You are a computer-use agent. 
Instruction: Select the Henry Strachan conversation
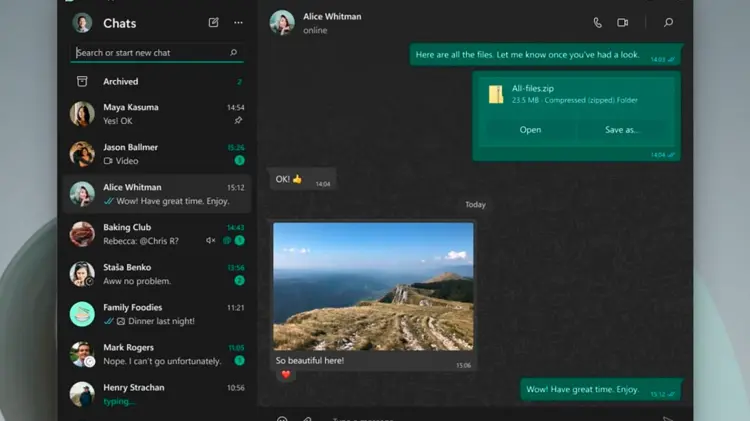pyautogui.click(x=158, y=393)
